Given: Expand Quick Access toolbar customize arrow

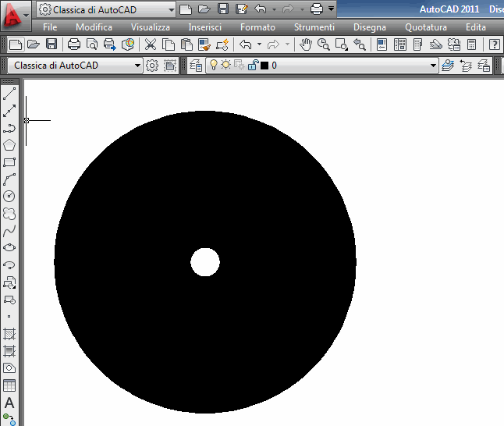Looking at the screenshot, I should (331, 9).
